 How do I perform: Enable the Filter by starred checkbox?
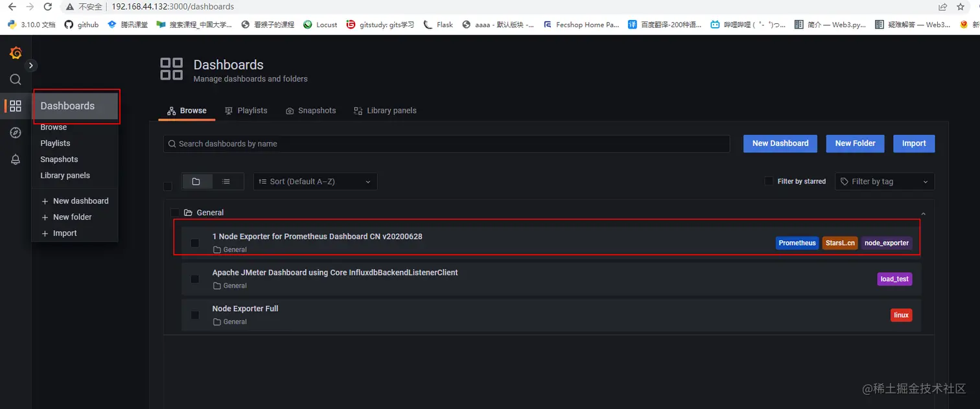point(769,181)
